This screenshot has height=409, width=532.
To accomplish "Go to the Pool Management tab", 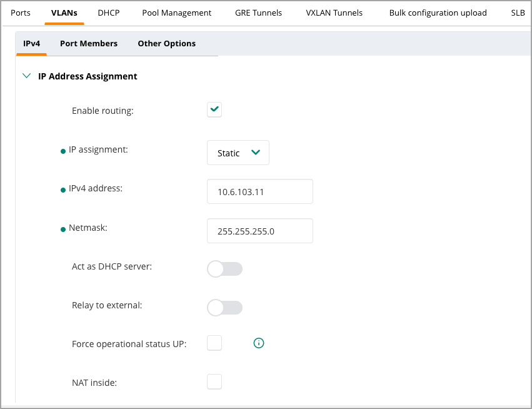I will click(176, 13).
